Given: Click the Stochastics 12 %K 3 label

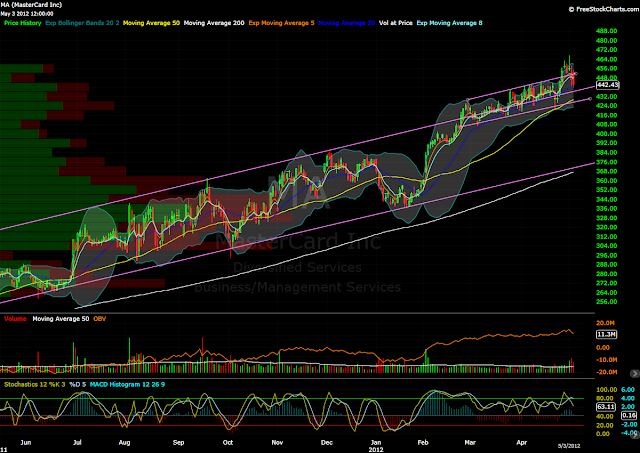Looking at the screenshot, I should (x=35, y=384).
